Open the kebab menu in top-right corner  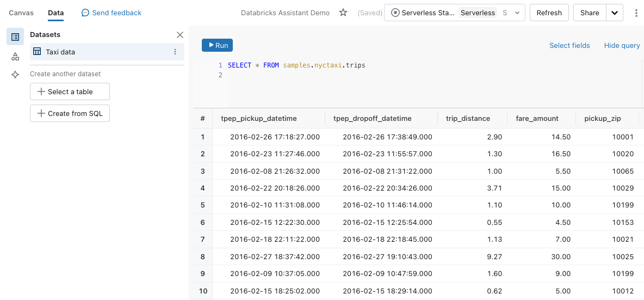(636, 13)
